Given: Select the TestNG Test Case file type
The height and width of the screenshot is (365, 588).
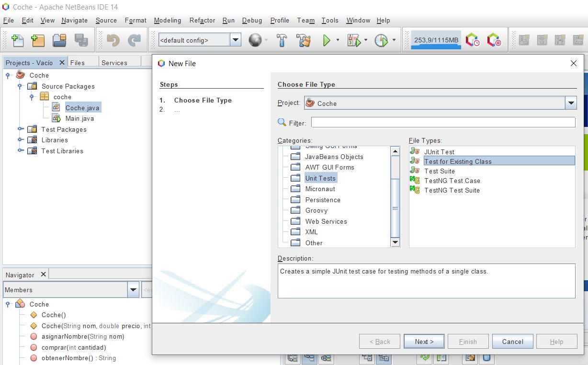Looking at the screenshot, I should pyautogui.click(x=452, y=181).
